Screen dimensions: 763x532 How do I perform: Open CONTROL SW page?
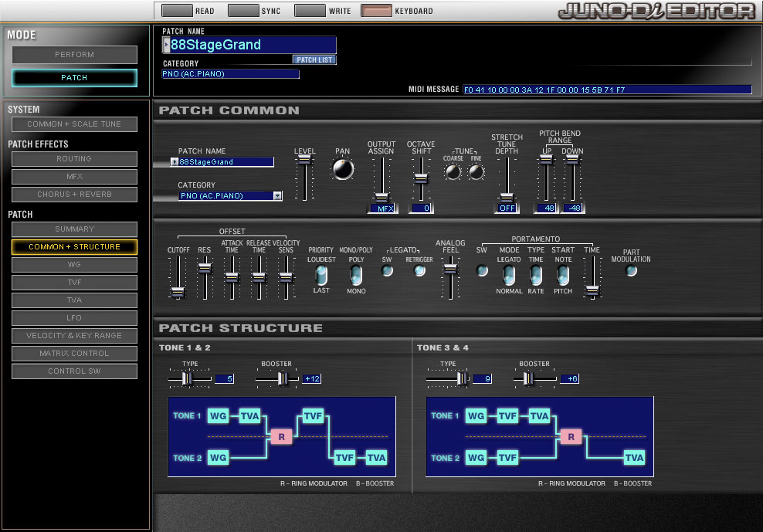(74, 371)
